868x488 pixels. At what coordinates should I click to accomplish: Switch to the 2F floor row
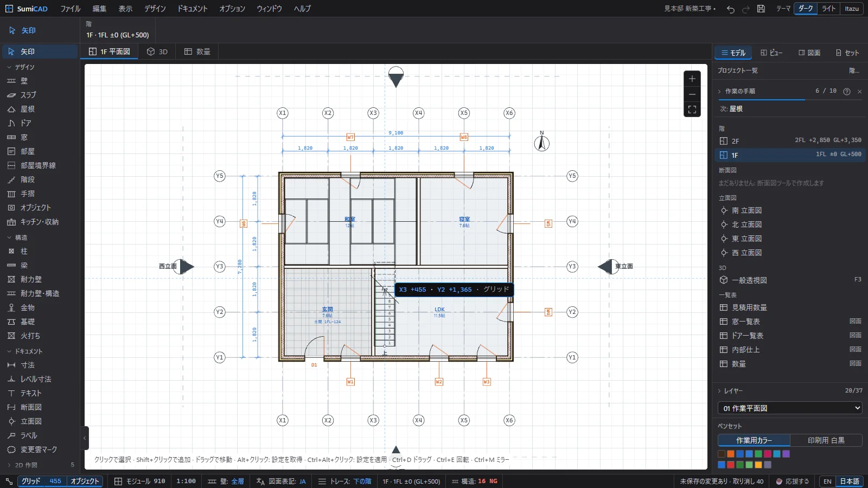[x=790, y=141]
